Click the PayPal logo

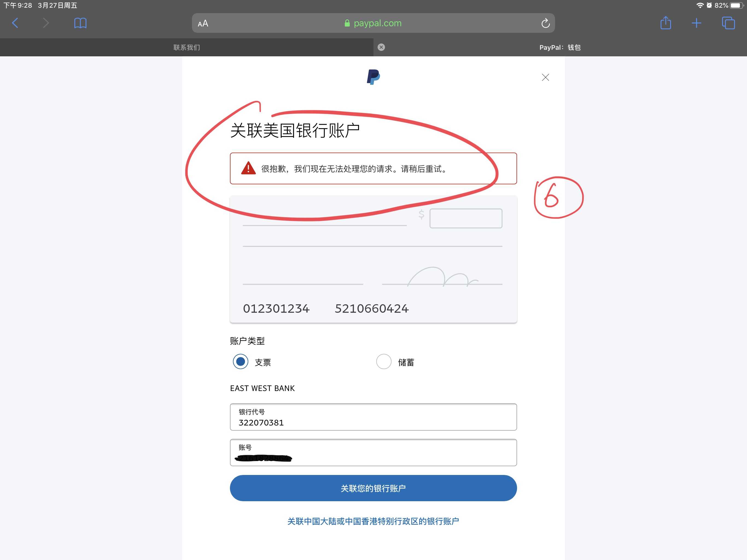point(373,77)
